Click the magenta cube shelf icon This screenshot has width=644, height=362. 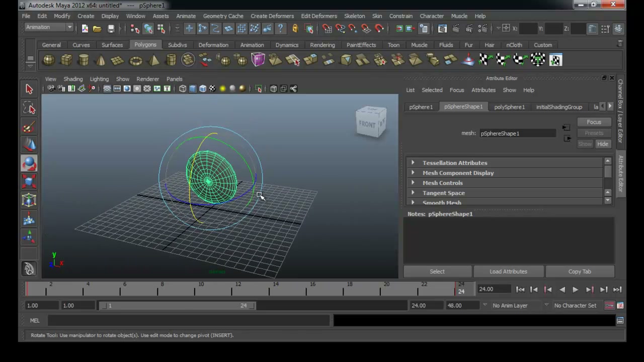point(258,60)
